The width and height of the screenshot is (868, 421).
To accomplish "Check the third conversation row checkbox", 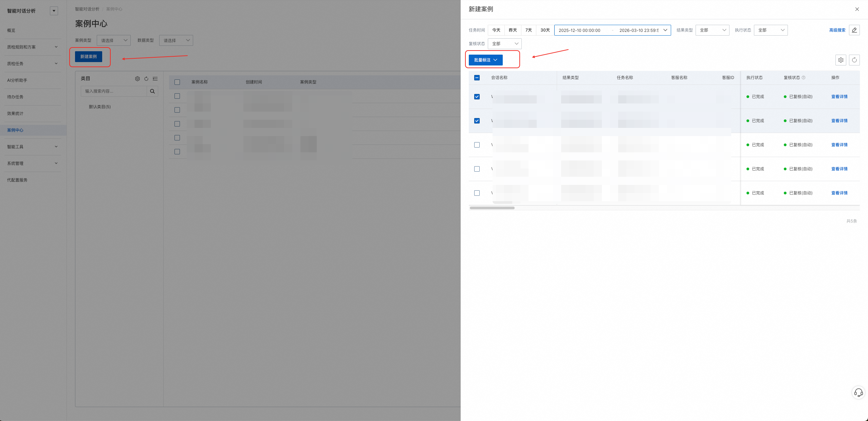I will click(x=477, y=145).
